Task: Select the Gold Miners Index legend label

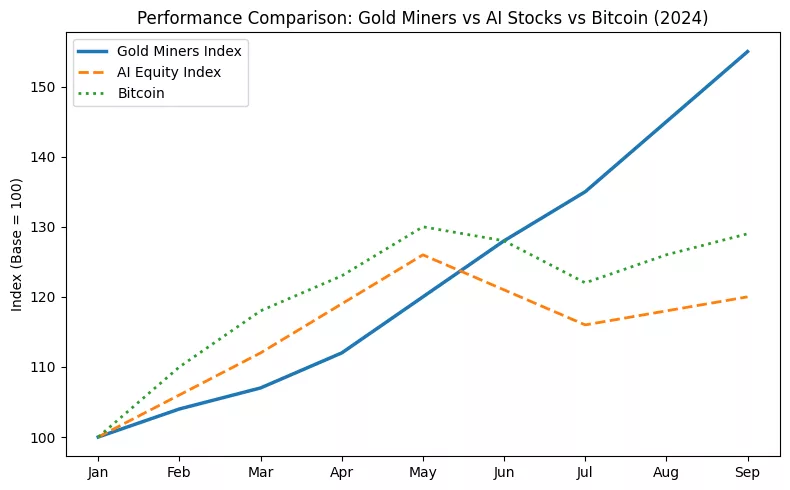Action: click(179, 50)
